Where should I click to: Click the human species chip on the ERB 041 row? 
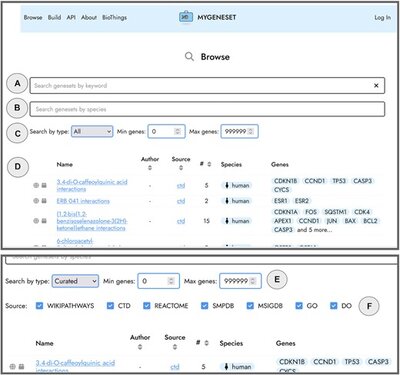237,201
